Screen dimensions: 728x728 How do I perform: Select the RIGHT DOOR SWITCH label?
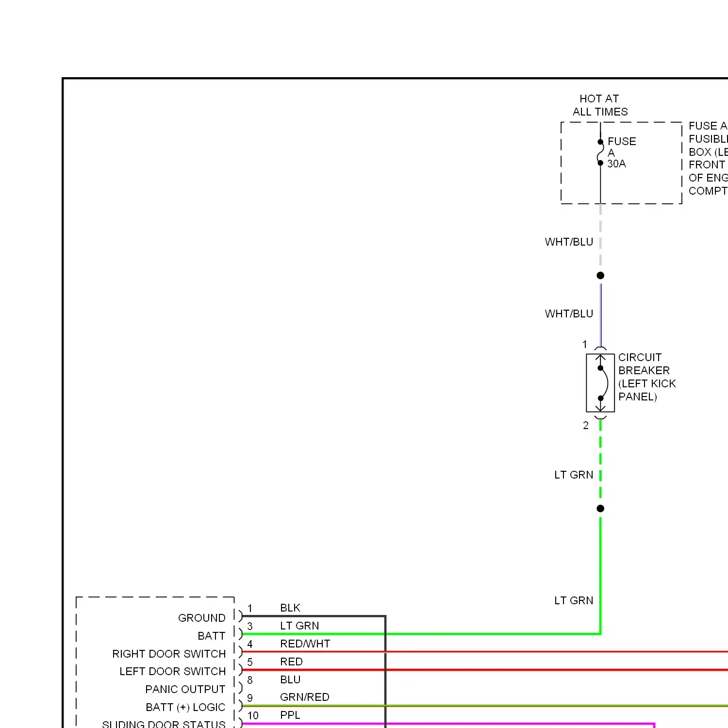pyautogui.click(x=169, y=654)
